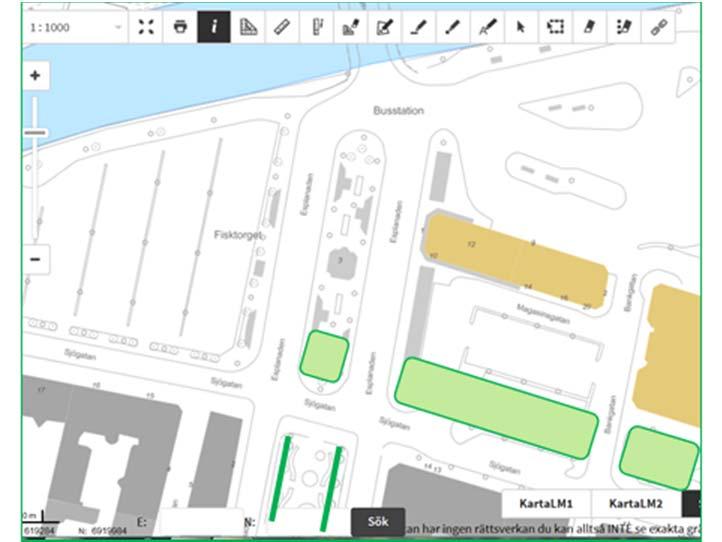Select the triangle ruler with pencil tool

point(350,27)
